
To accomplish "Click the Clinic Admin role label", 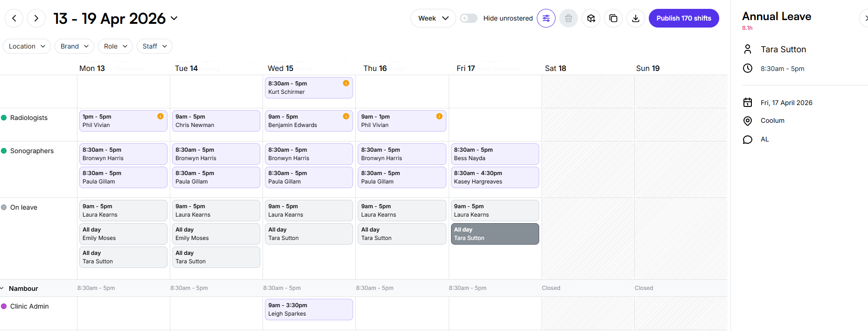I will click(29, 306).
